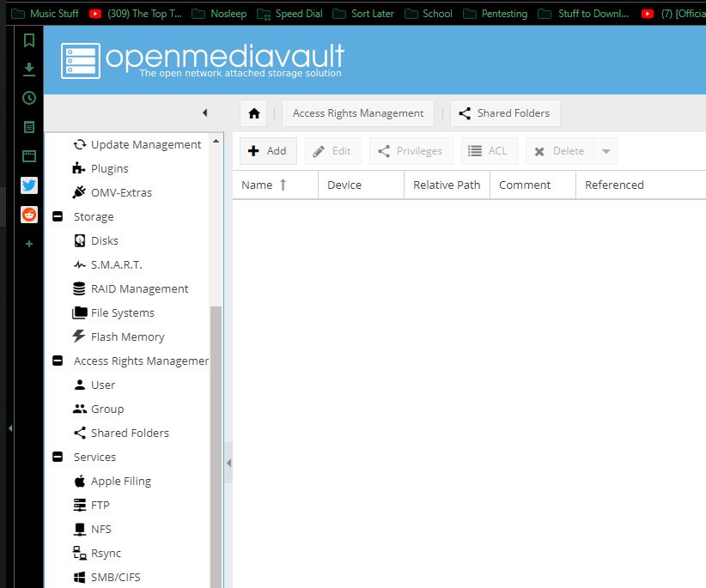
Task: Open Access Rights Management breadcrumb
Action: pyautogui.click(x=358, y=113)
